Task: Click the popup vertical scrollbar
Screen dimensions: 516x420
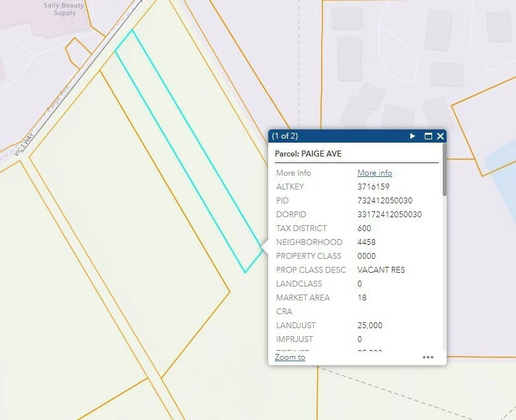Action: (x=445, y=170)
